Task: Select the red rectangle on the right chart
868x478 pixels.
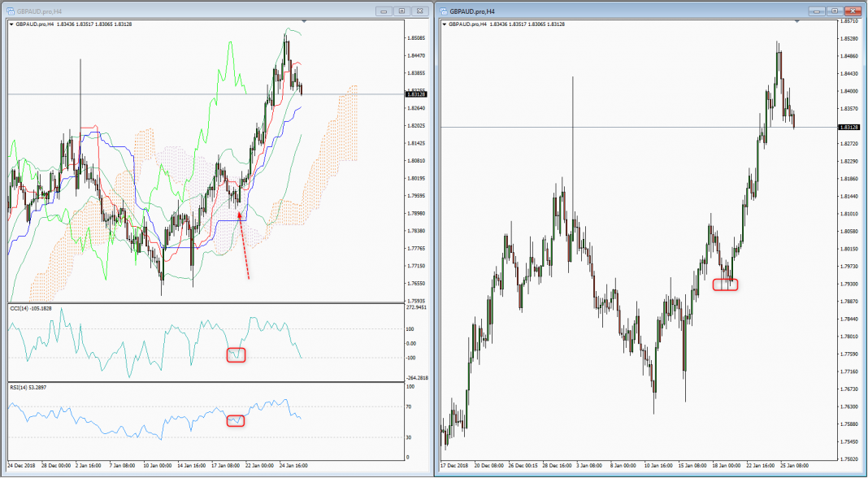Action: (725, 285)
